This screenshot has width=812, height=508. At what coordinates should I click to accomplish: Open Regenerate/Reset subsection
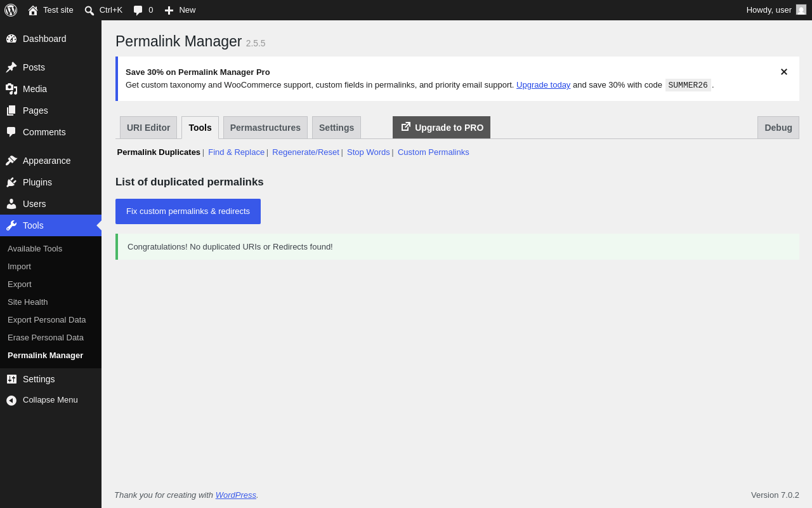[x=306, y=152]
